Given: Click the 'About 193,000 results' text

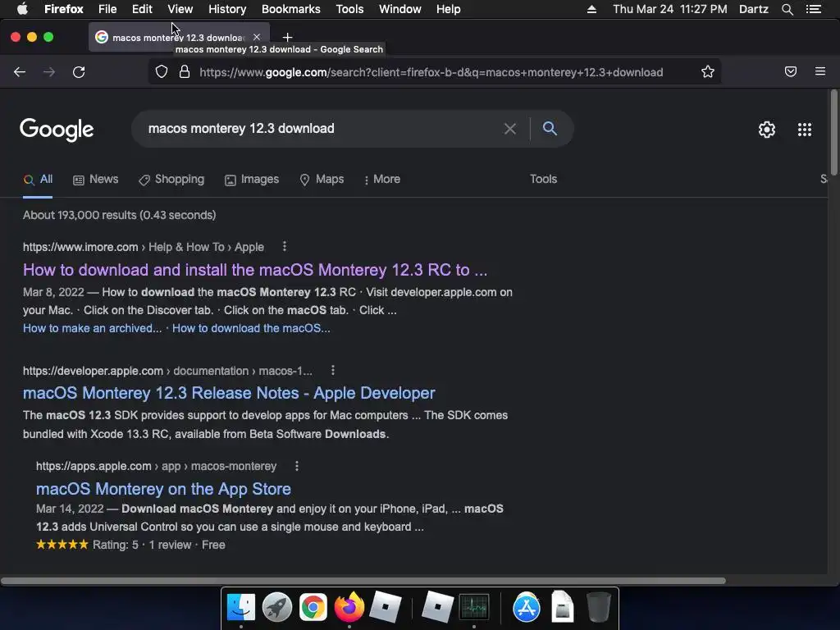Looking at the screenshot, I should 120,215.
